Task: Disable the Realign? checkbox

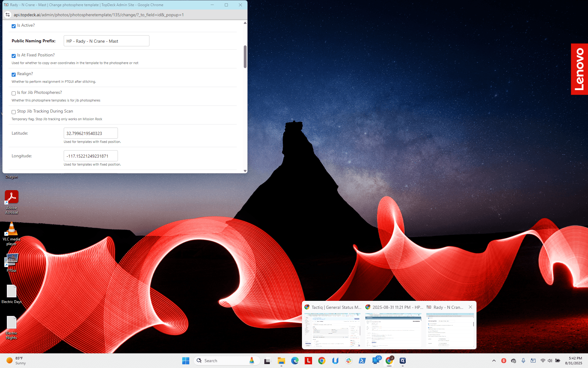Action: [13, 75]
